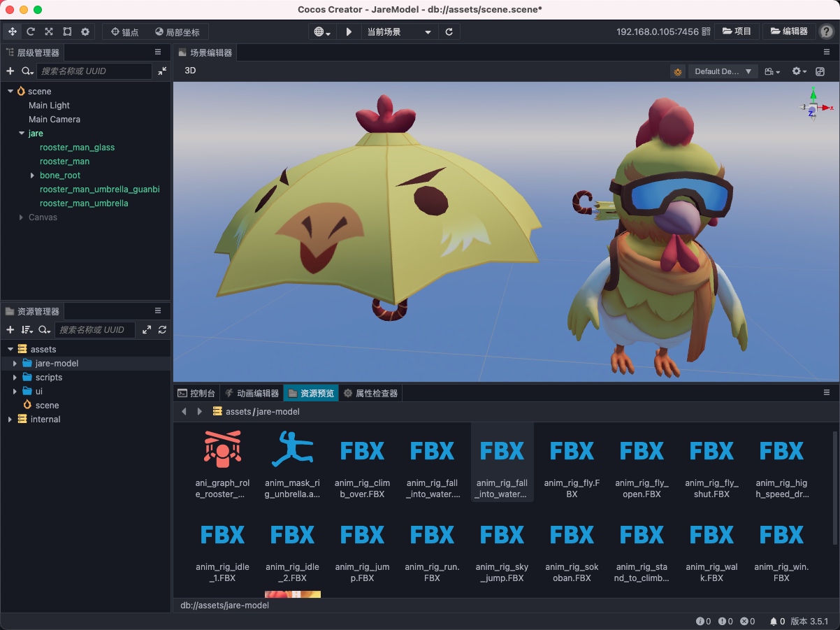Open the 属性检查器 inspector tab
The height and width of the screenshot is (630, 840).
tap(377, 392)
